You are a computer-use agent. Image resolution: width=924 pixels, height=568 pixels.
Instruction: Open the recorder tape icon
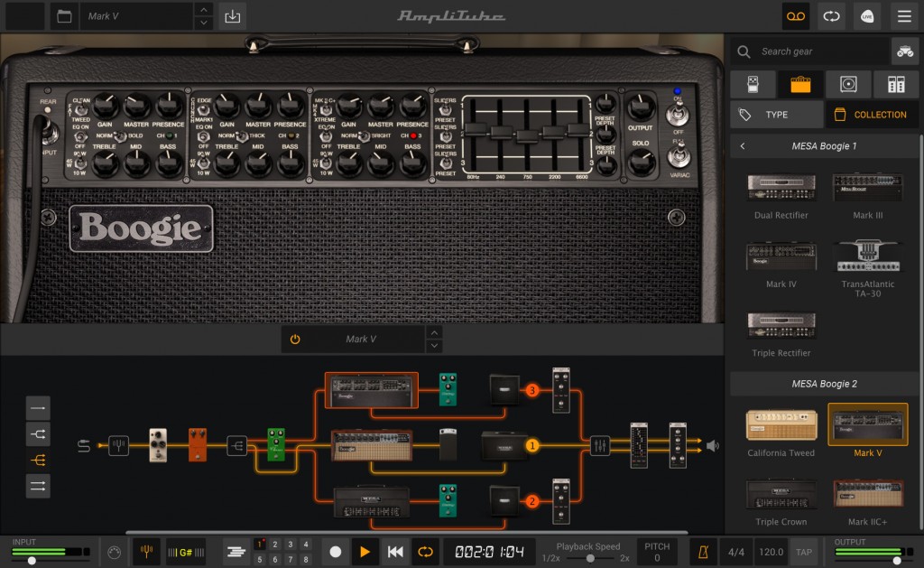coord(796,16)
